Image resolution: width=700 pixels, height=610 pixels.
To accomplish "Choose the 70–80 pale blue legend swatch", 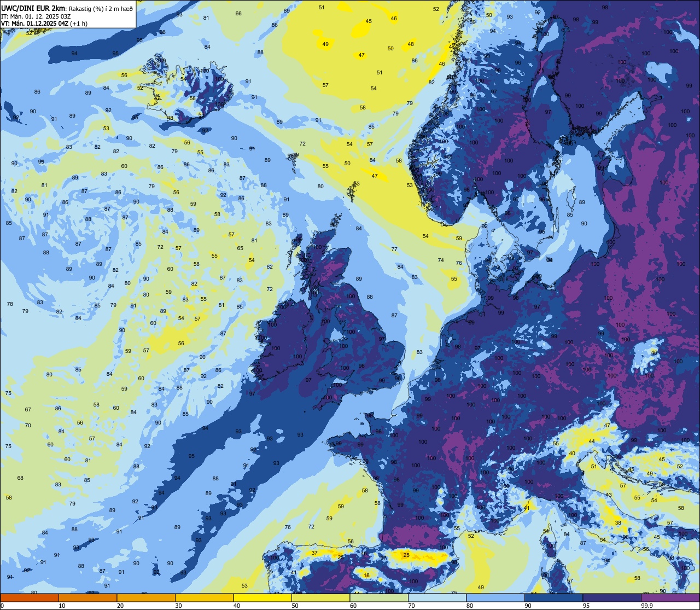I will pos(437,597).
